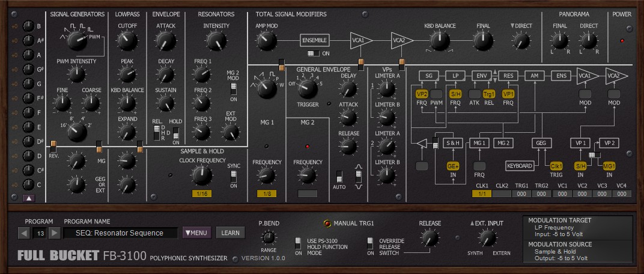Click the LEARN button

pos(231,233)
